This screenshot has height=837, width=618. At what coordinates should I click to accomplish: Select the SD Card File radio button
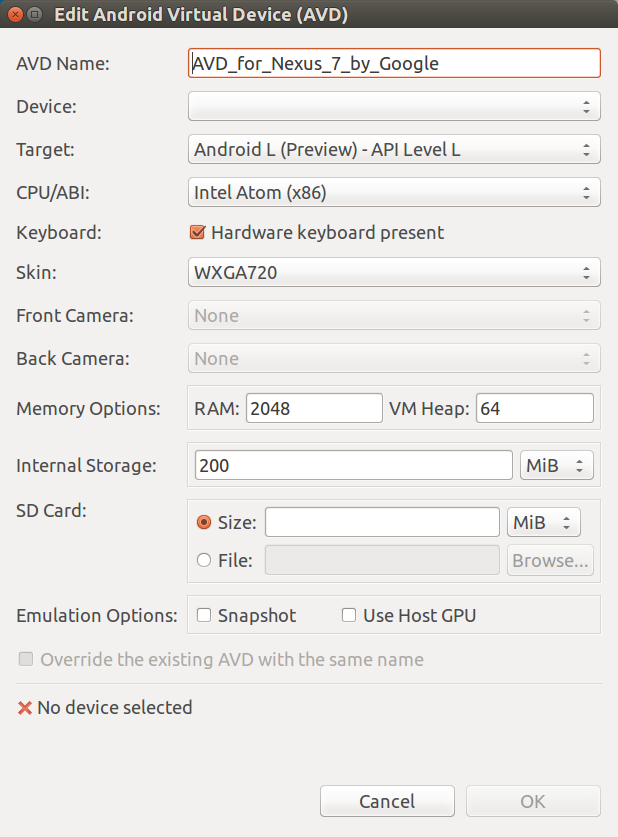(204, 560)
